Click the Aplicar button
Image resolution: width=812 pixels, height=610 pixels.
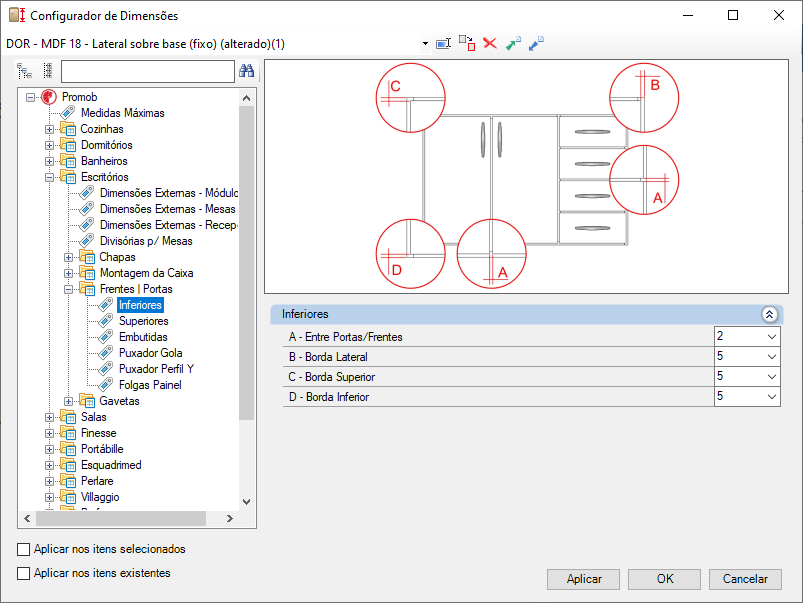[x=584, y=579]
